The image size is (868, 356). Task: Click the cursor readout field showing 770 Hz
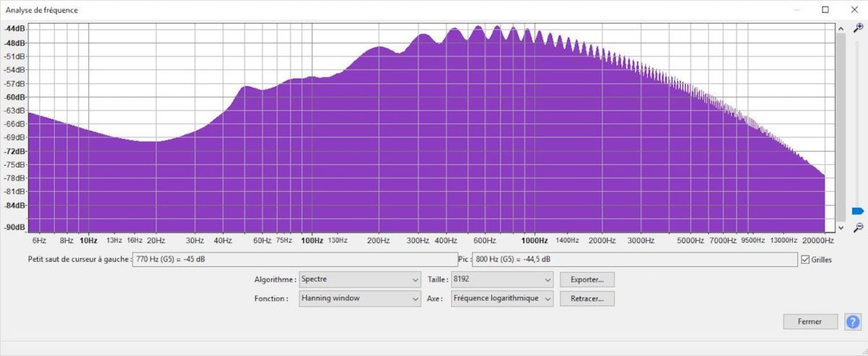(x=294, y=259)
